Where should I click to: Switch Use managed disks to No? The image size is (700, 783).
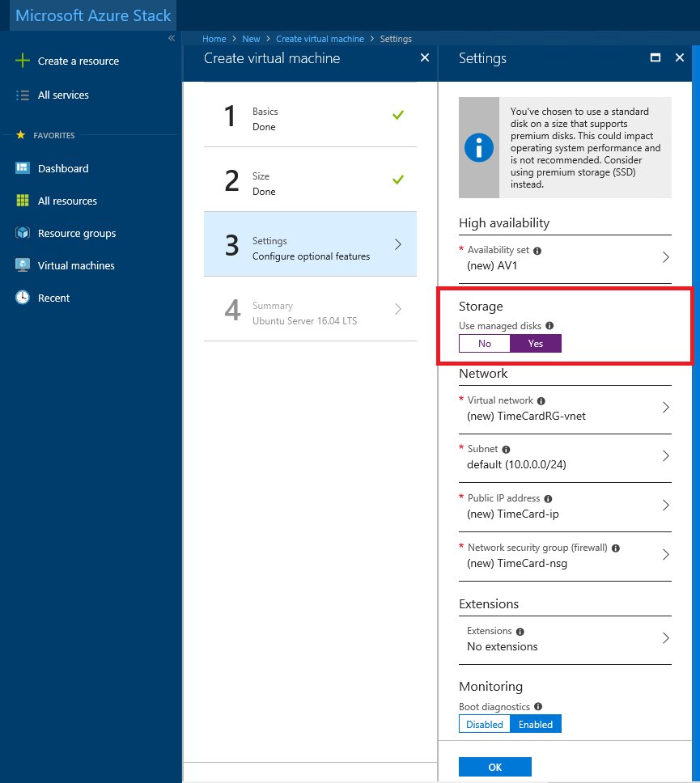[484, 343]
